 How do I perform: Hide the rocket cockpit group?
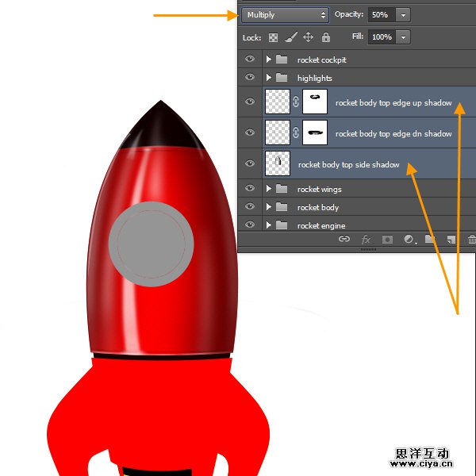pyautogui.click(x=250, y=59)
